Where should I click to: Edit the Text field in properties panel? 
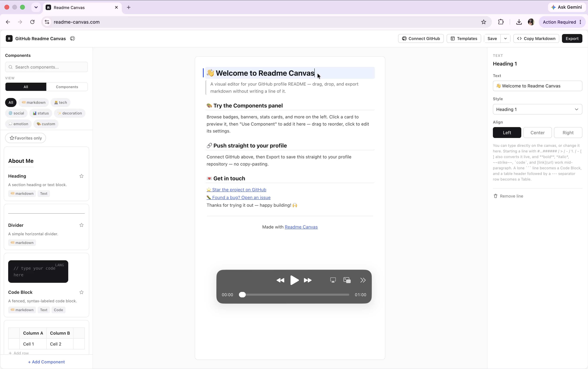(537, 86)
